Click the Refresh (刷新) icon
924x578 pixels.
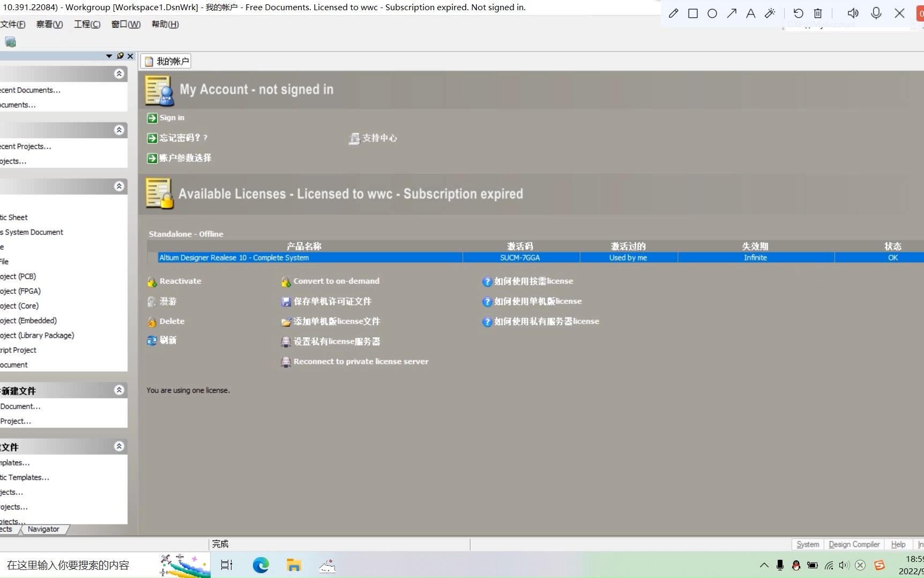(152, 340)
